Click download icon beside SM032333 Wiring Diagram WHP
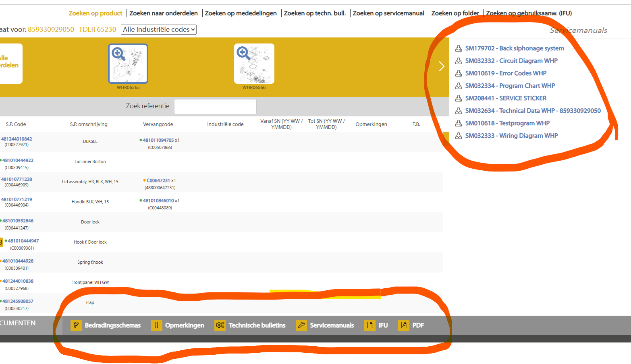Viewport: 631px width, 364px height. coord(459,136)
